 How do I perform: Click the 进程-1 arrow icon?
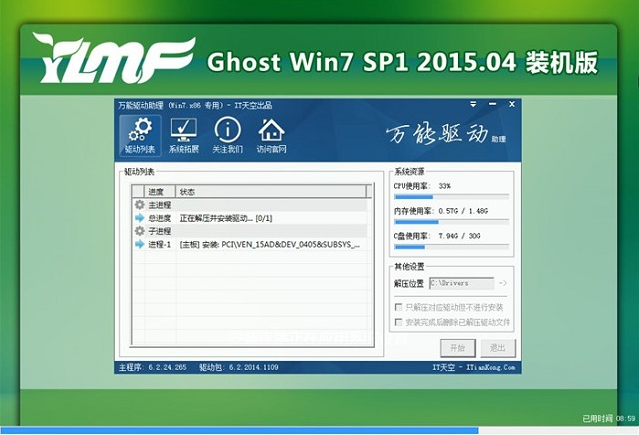pyautogui.click(x=139, y=244)
